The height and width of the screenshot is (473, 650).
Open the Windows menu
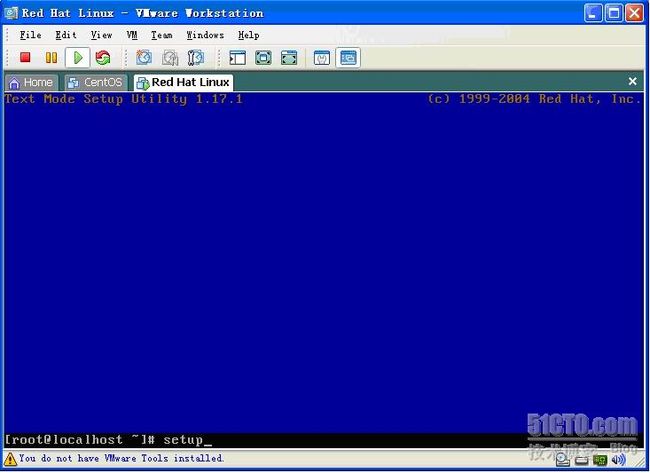click(205, 35)
